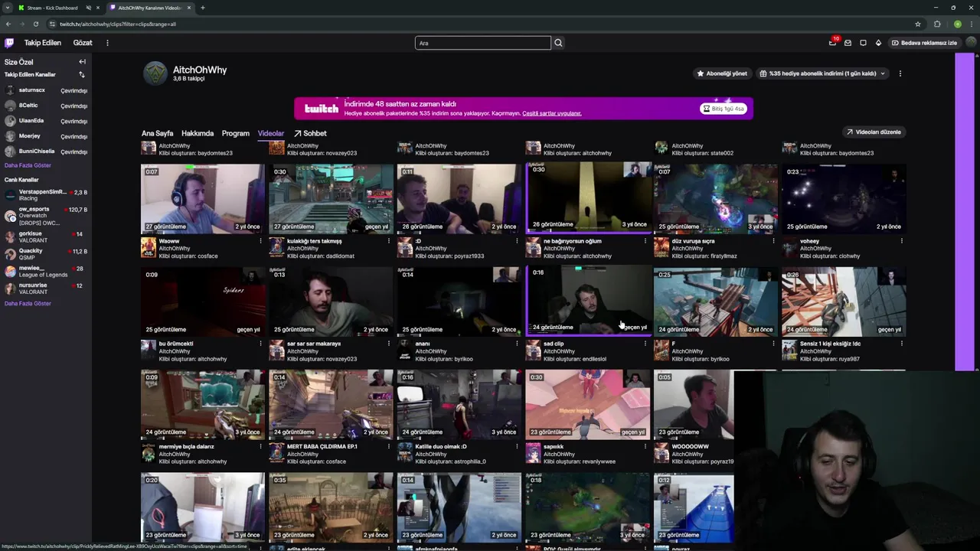Open the Bits crown icon
This screenshot has width=980, height=551.
tap(878, 43)
